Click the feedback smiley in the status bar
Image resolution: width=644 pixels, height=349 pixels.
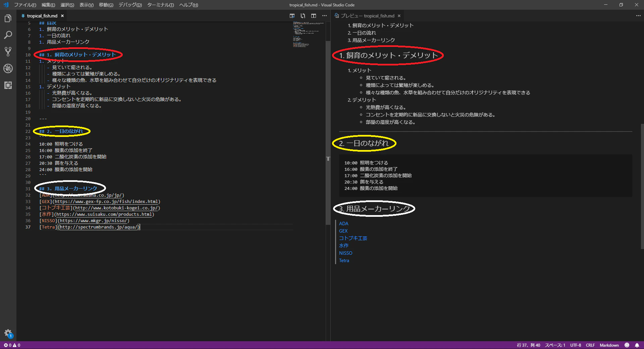(627, 345)
